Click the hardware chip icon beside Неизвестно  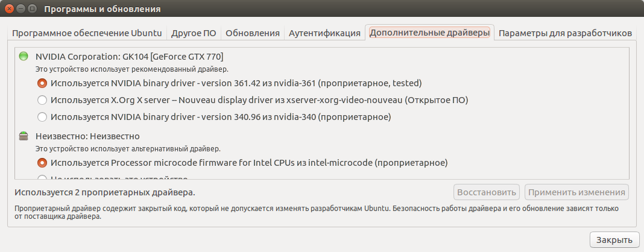tap(24, 136)
